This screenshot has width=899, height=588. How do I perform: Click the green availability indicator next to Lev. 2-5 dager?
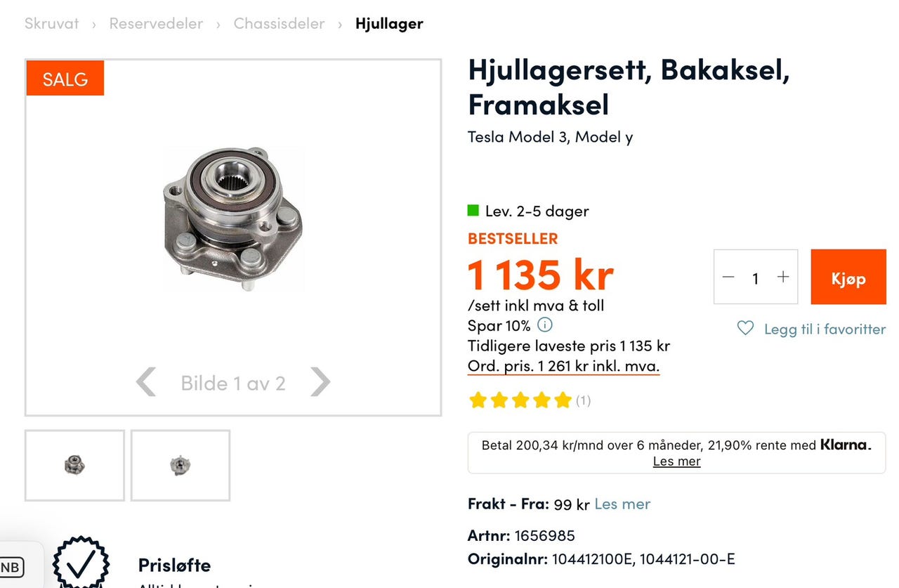[x=473, y=210]
